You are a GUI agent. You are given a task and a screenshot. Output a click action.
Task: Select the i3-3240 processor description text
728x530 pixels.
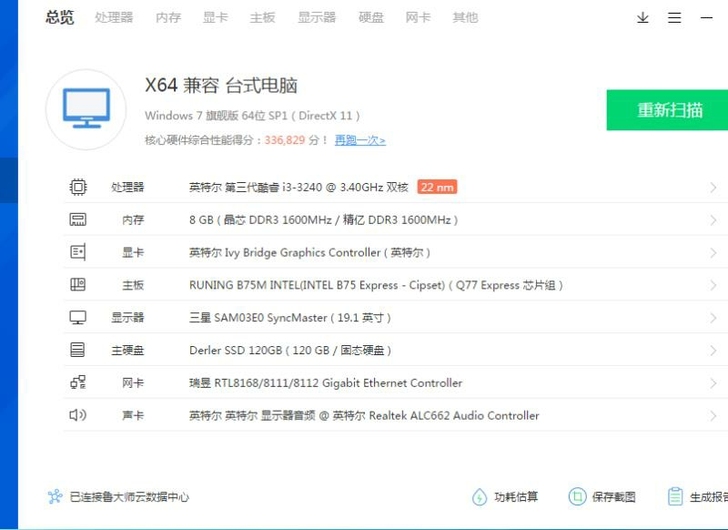pyautogui.click(x=299, y=187)
